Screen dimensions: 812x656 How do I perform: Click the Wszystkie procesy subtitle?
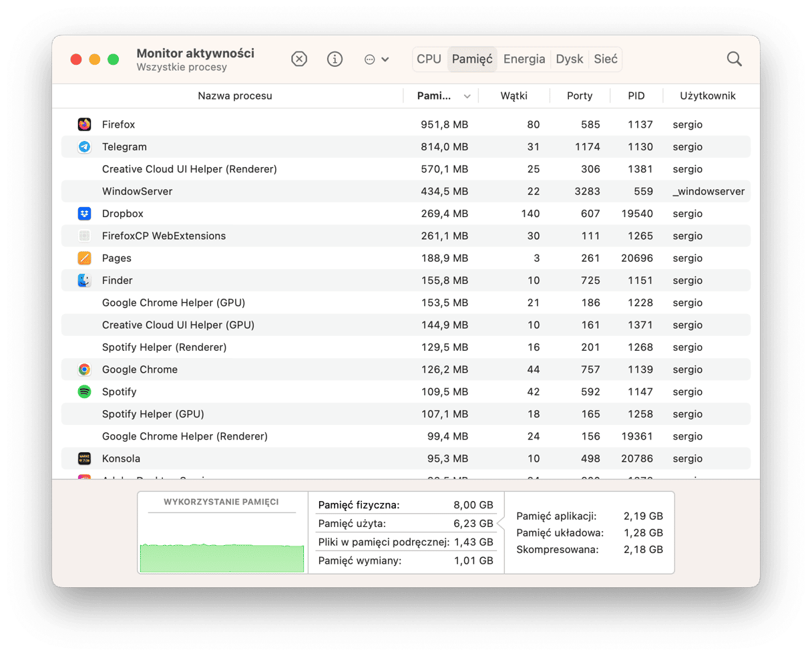click(182, 67)
